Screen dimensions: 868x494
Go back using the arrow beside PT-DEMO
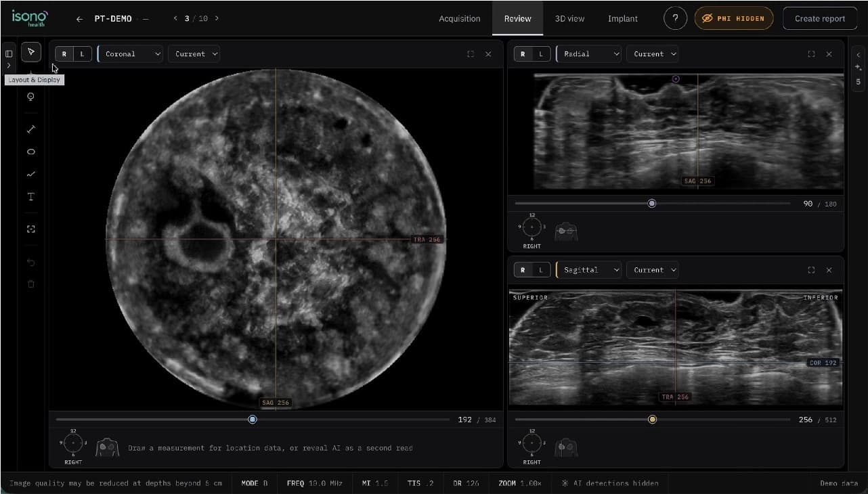[x=79, y=19]
